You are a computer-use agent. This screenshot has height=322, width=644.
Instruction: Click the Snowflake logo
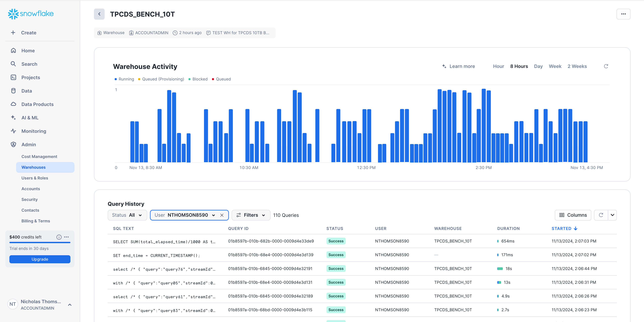[x=31, y=14]
